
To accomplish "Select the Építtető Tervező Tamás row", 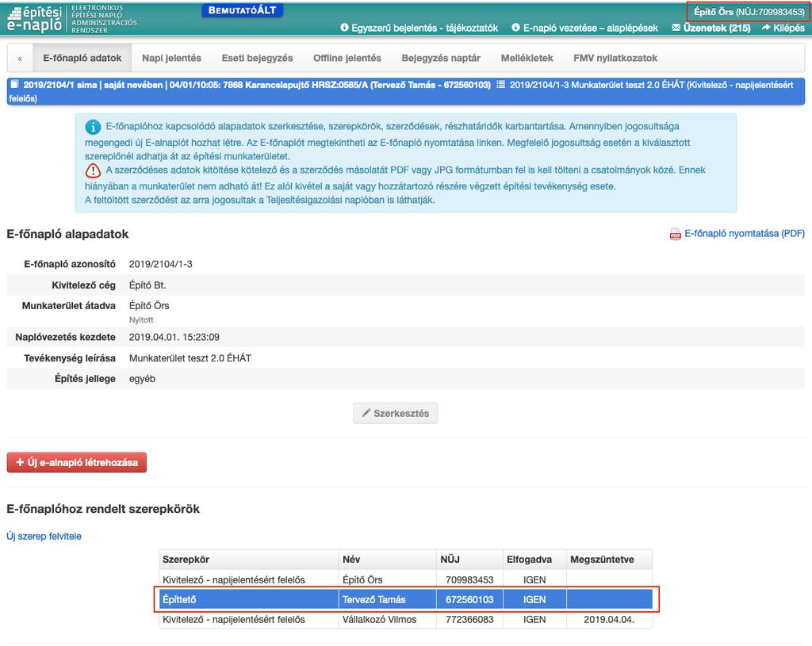I will coord(406,599).
